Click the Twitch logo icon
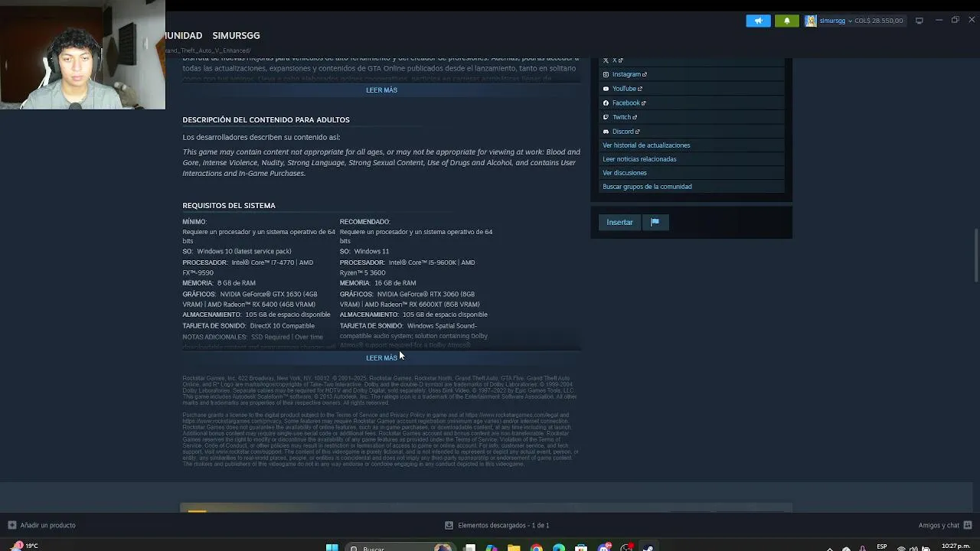Image resolution: width=980 pixels, height=551 pixels. point(606,117)
